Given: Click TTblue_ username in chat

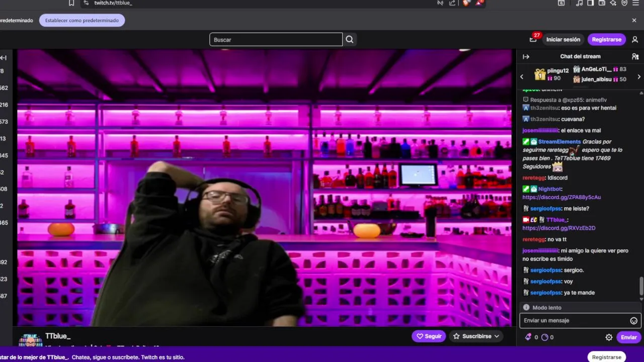Looking at the screenshot, I should click(x=557, y=220).
